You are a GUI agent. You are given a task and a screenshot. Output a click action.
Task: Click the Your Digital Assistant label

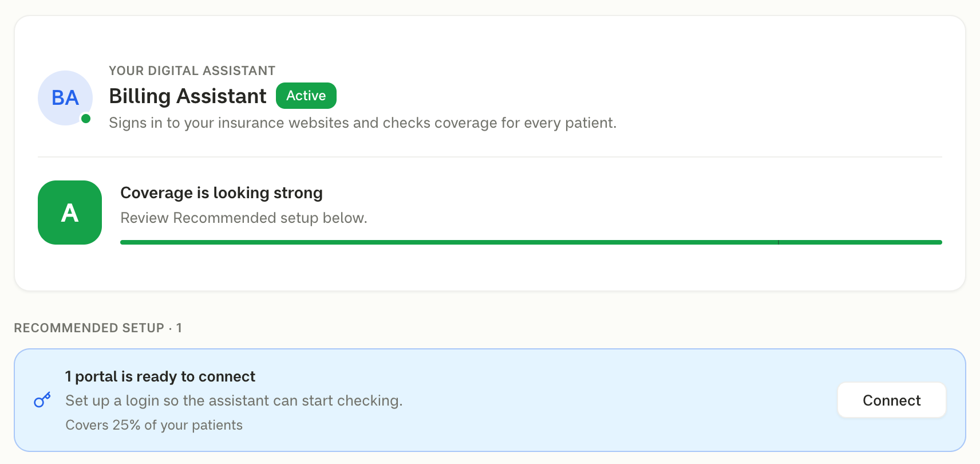click(x=192, y=70)
